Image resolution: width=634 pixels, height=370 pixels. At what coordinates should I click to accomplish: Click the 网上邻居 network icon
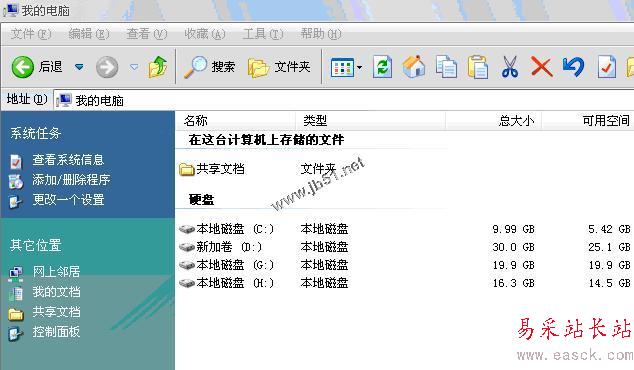pyautogui.click(x=16, y=274)
